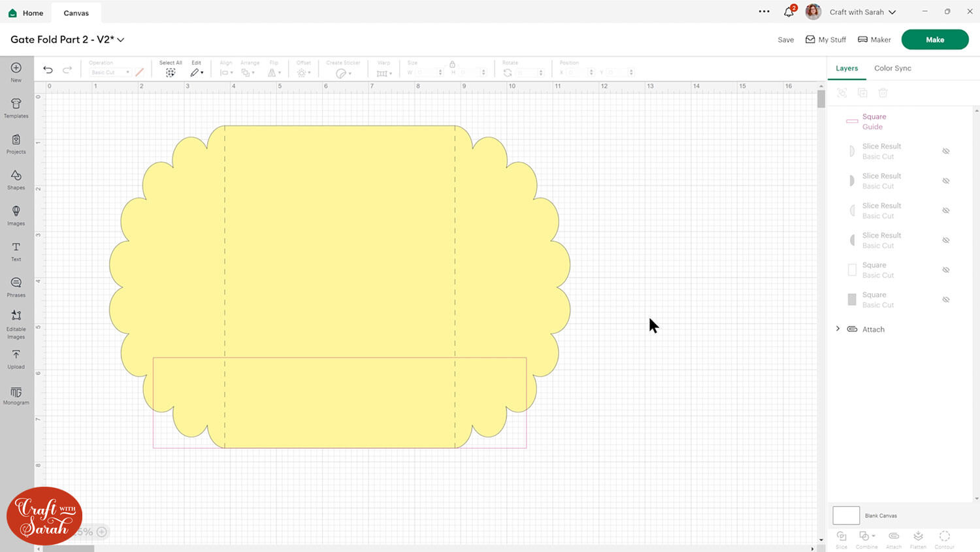Click the Blank Canvas color swatch

[x=845, y=515]
